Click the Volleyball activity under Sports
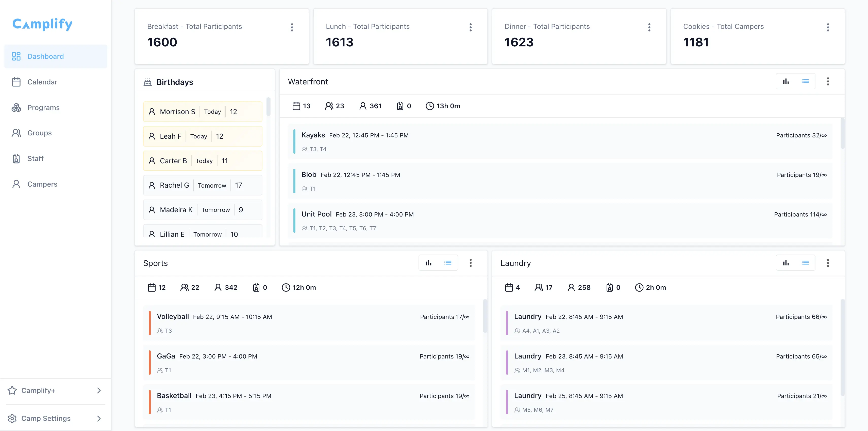The image size is (868, 431). tap(309, 322)
